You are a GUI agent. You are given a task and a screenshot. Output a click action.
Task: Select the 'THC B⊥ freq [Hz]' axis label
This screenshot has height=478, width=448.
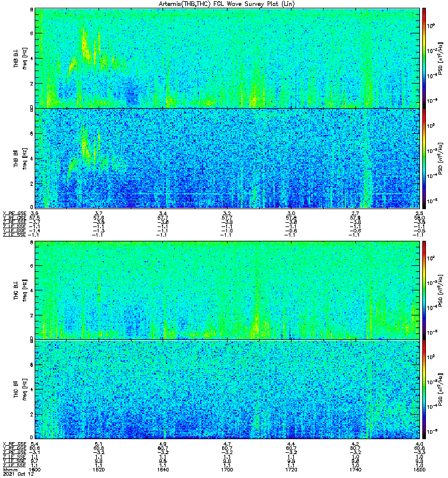click(20, 290)
